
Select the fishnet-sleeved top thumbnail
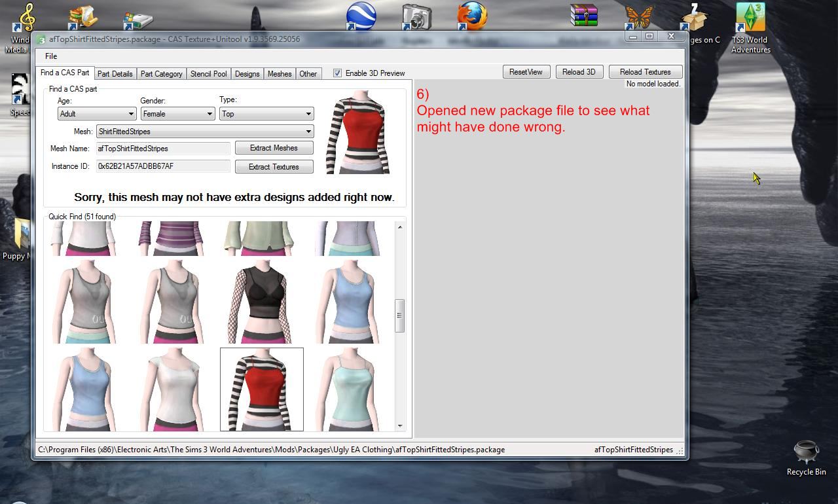261,301
